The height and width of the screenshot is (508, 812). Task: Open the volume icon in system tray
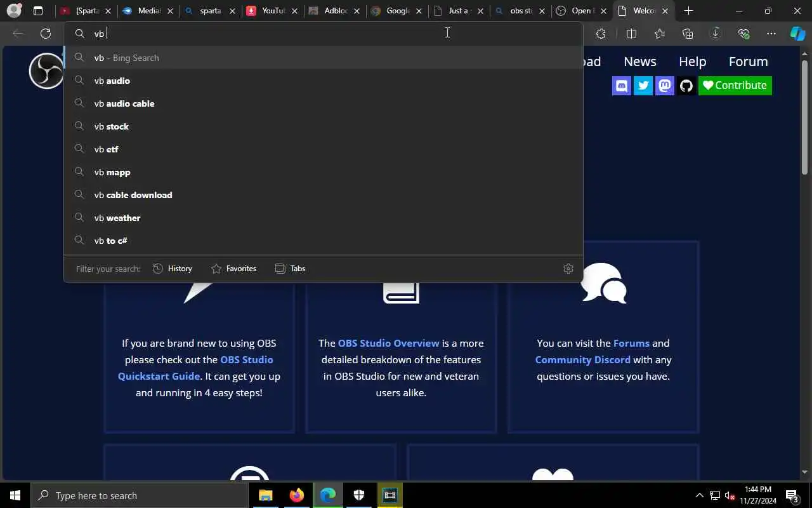730,495
